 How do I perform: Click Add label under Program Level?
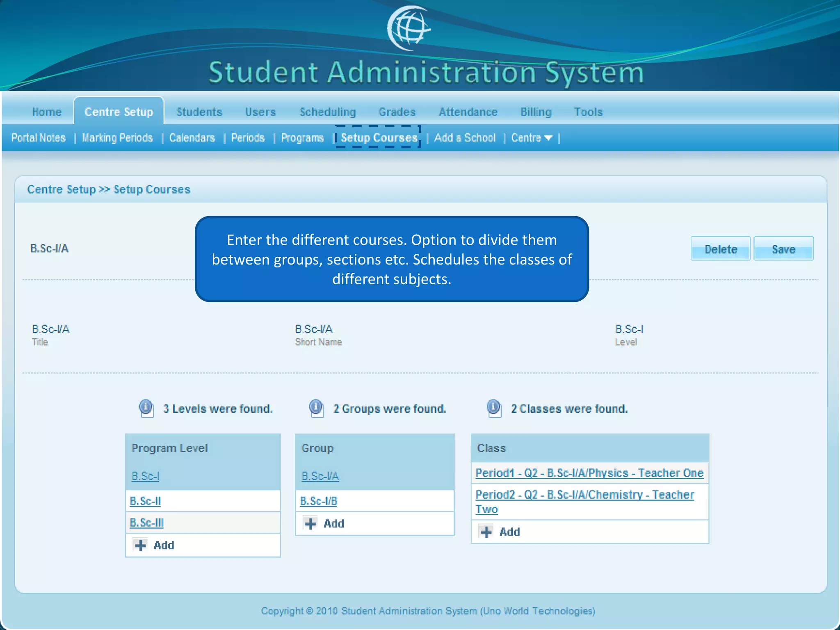click(164, 545)
